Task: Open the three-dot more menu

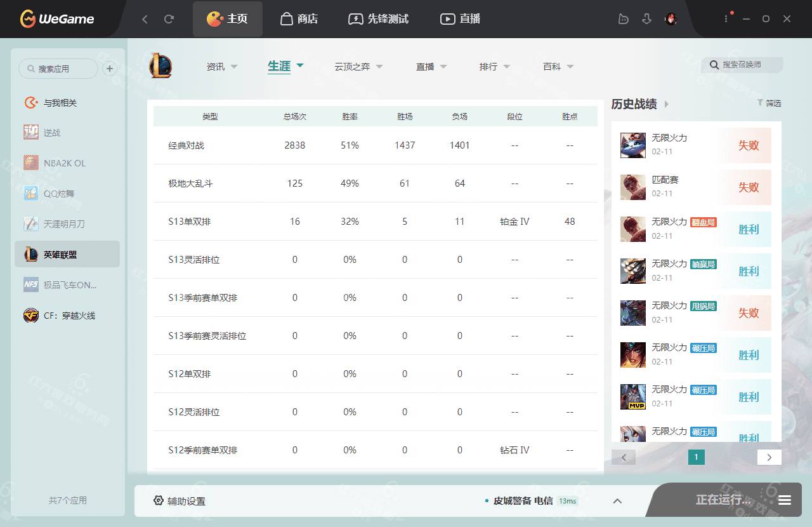Action: coord(726,19)
